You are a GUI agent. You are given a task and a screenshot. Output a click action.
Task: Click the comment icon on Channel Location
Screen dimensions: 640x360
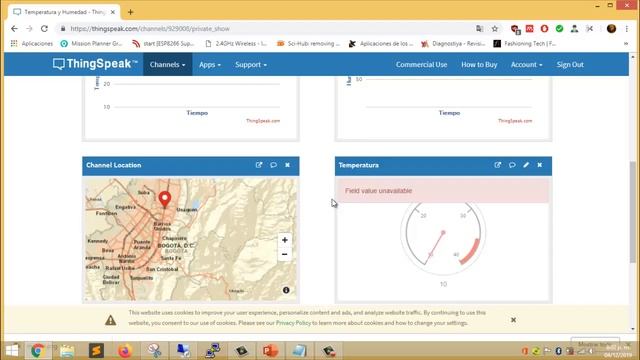point(273,165)
